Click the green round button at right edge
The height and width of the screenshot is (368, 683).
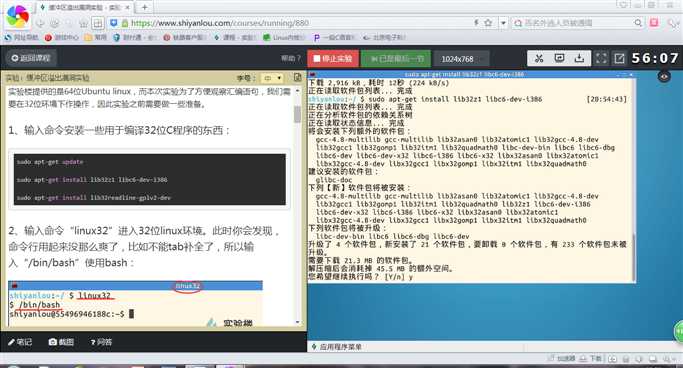click(679, 332)
